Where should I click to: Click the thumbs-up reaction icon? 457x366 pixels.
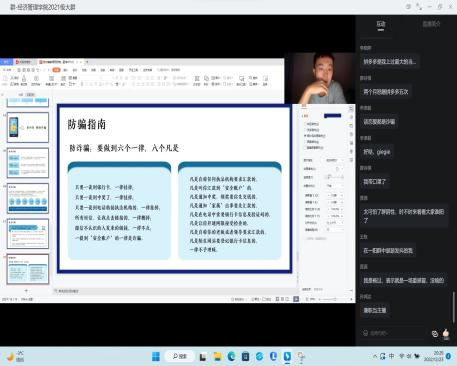click(446, 333)
